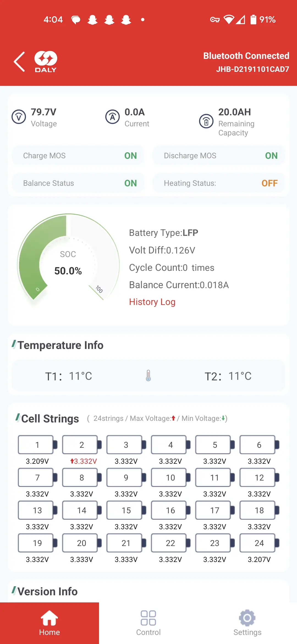The width and height of the screenshot is (297, 644).
Task: Select battery cell 24 icon
Action: click(259, 543)
